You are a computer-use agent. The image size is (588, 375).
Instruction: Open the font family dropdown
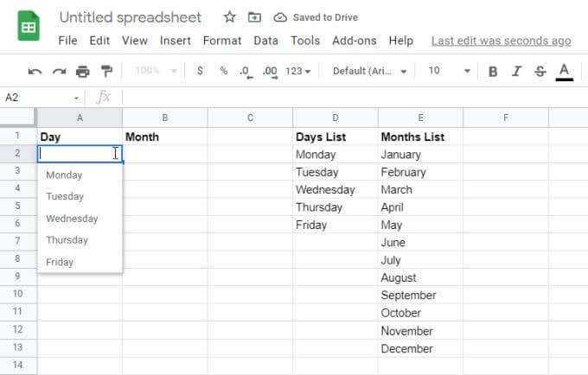click(x=369, y=72)
